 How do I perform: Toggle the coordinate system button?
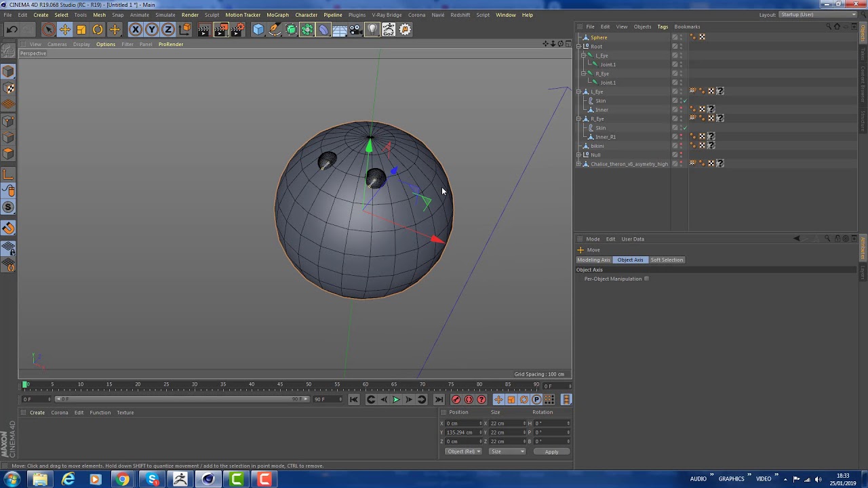click(184, 29)
